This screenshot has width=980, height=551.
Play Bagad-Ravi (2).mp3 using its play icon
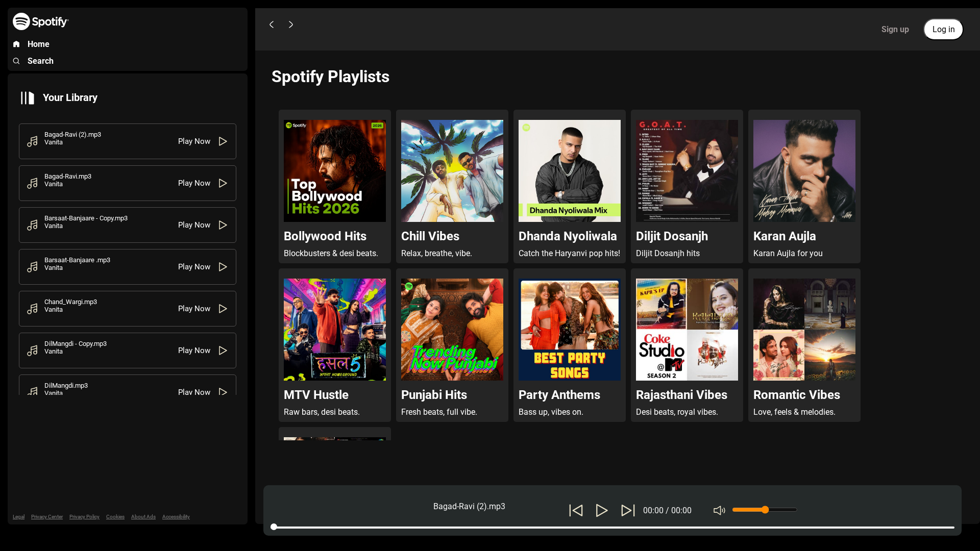point(223,141)
